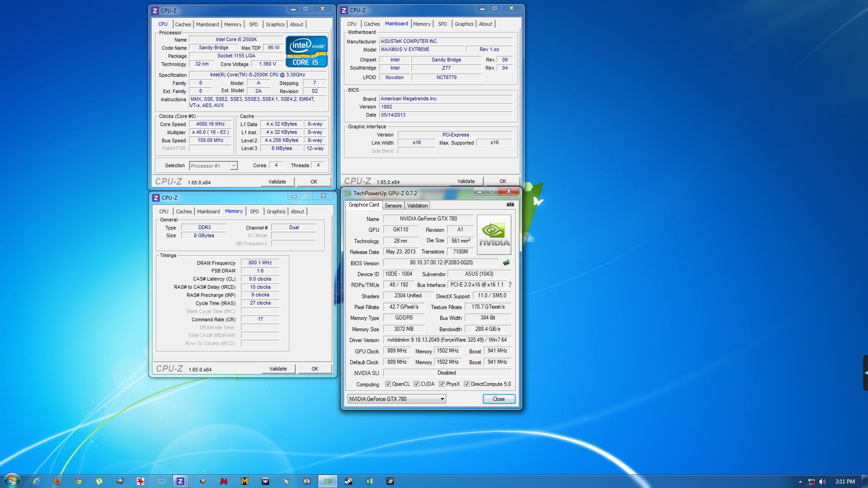Viewport: 868px width, 488px height.
Task: Click the Show Desktop button at taskbar end
Action: click(865, 481)
